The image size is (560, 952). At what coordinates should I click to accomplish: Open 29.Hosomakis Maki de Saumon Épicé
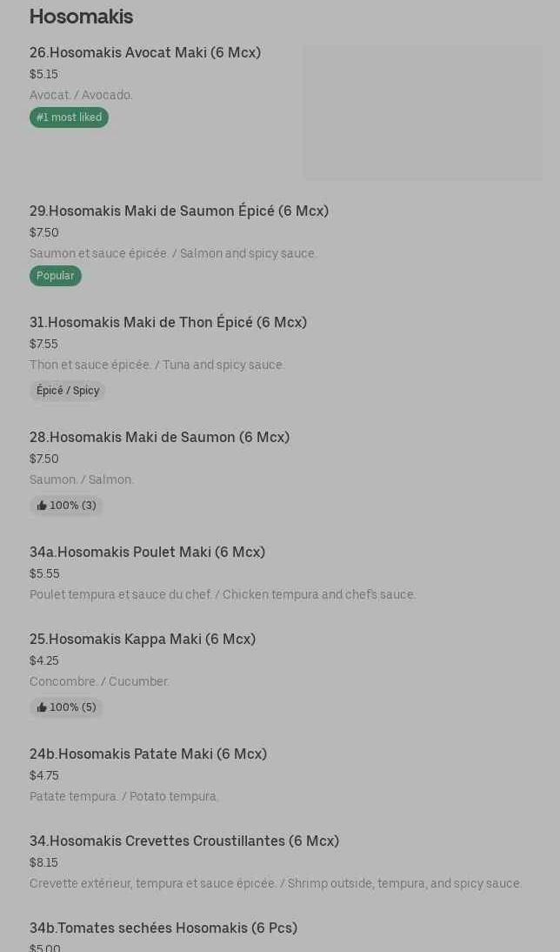tap(179, 211)
